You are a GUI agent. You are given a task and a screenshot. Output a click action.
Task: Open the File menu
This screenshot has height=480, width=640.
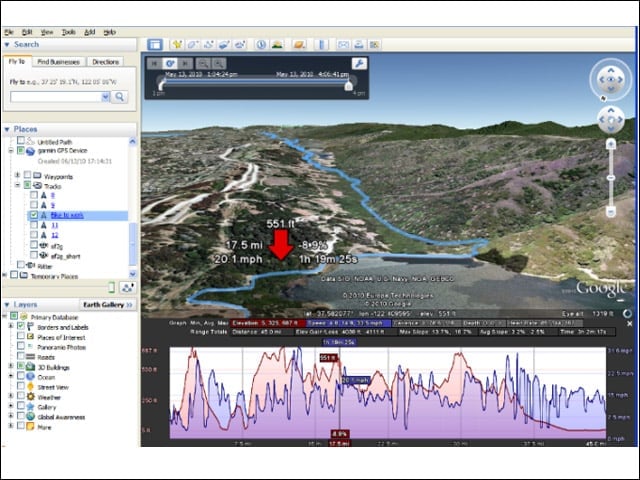9,32
